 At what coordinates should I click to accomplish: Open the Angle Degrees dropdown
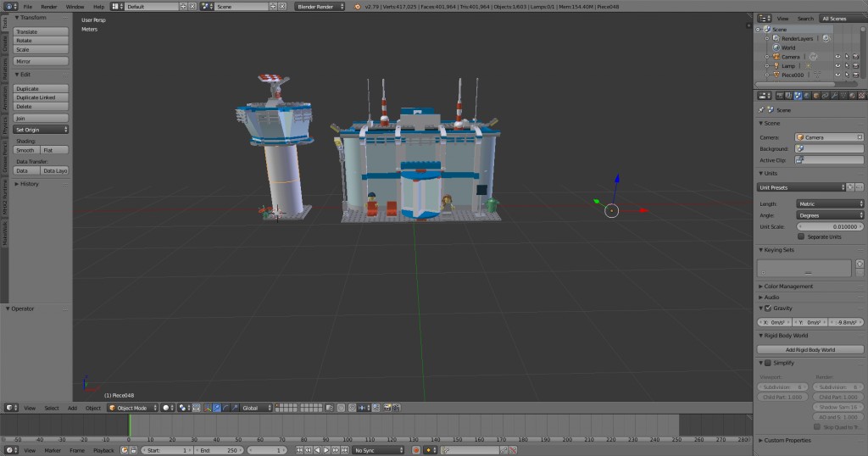coord(830,215)
